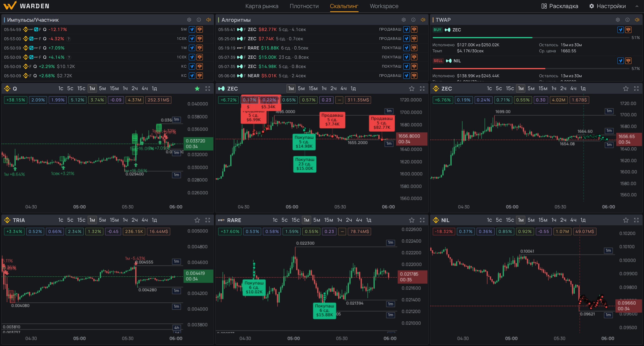
Task: Click info icon in TWAP panel
Action: [627, 20]
